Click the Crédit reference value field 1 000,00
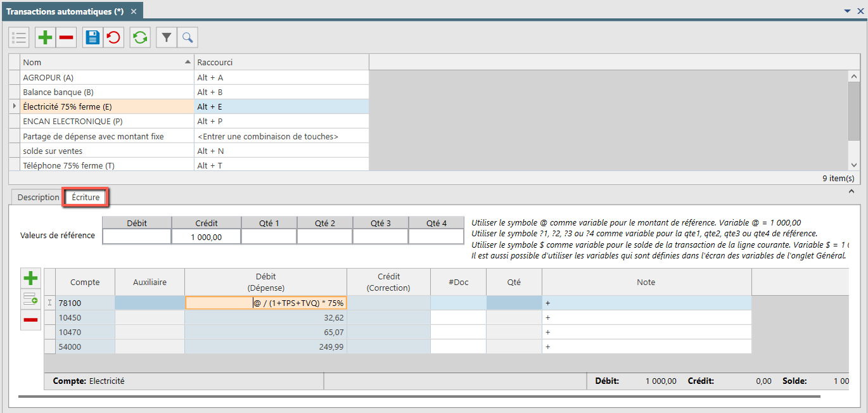The width and height of the screenshot is (868, 413). tap(206, 237)
